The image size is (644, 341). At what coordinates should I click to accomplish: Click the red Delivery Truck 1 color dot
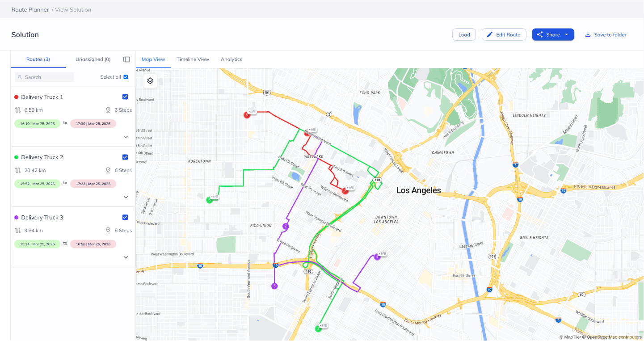17,97
